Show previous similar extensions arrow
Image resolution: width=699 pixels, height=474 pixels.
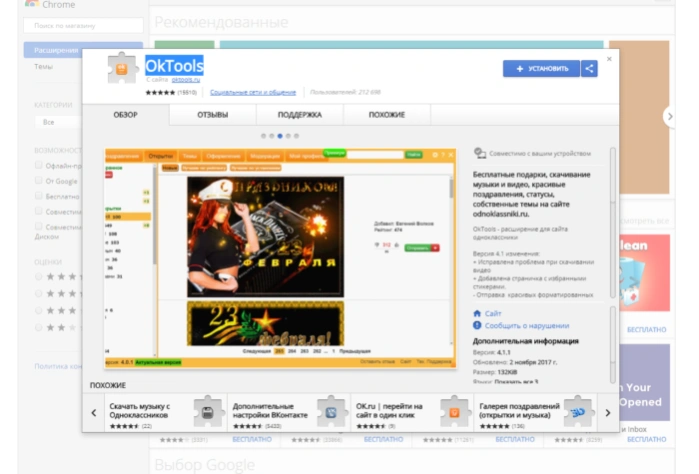[x=94, y=413]
